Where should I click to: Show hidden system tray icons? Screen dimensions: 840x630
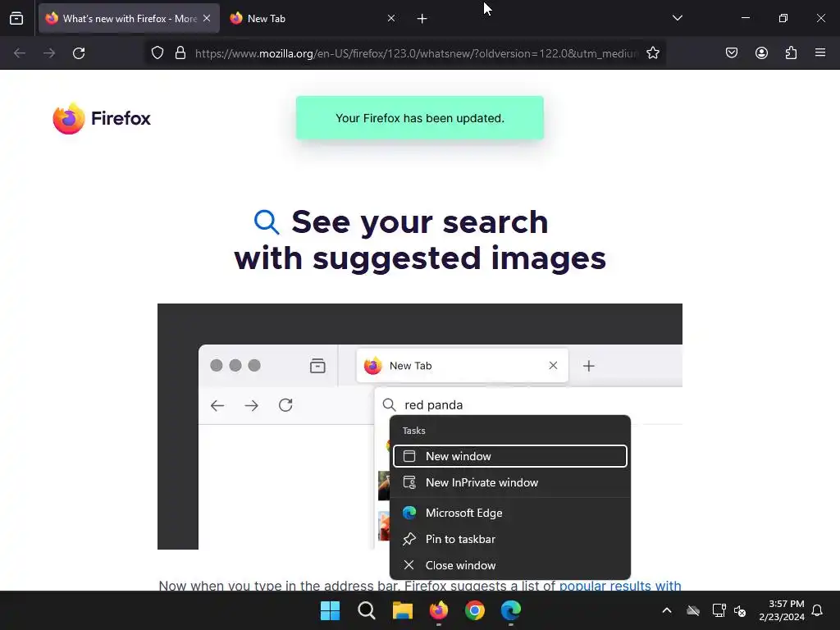(x=667, y=610)
